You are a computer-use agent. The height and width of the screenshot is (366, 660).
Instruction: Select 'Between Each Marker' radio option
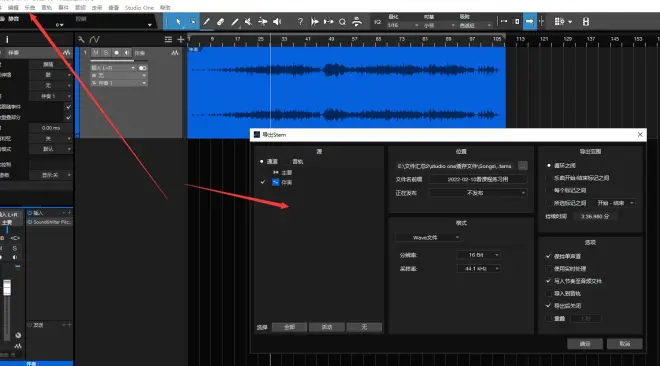pos(549,191)
